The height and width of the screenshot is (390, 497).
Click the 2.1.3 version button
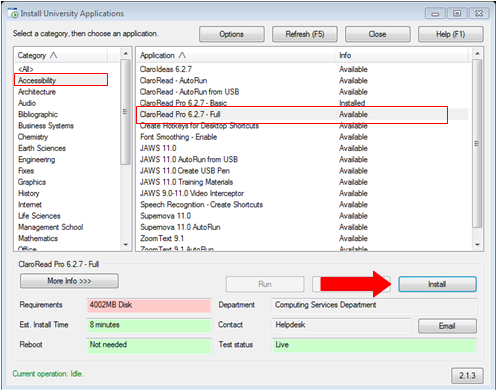pos(467,376)
